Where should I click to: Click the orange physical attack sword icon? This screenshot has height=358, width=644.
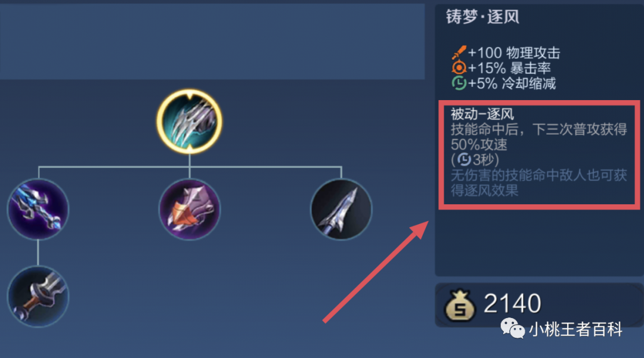459,52
